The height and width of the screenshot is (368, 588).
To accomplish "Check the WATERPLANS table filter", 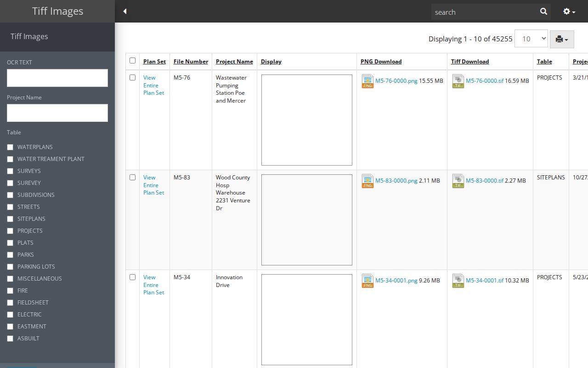I will (10, 147).
